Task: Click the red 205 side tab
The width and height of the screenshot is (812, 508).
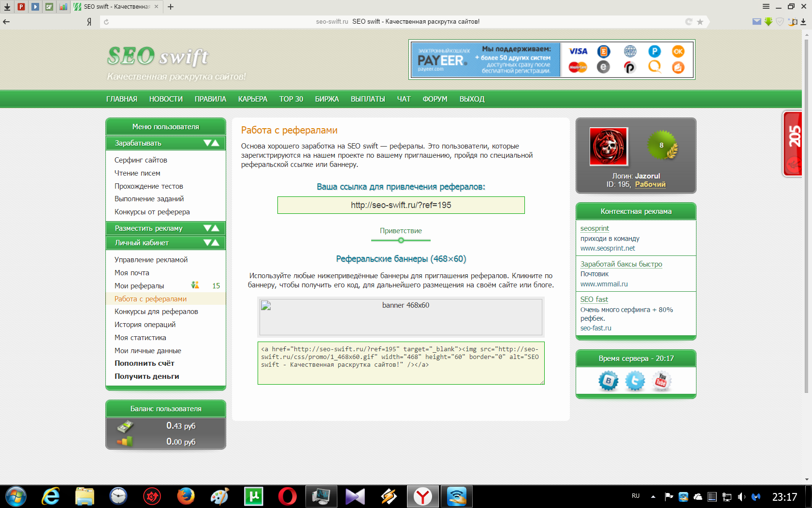Action: pos(793,144)
